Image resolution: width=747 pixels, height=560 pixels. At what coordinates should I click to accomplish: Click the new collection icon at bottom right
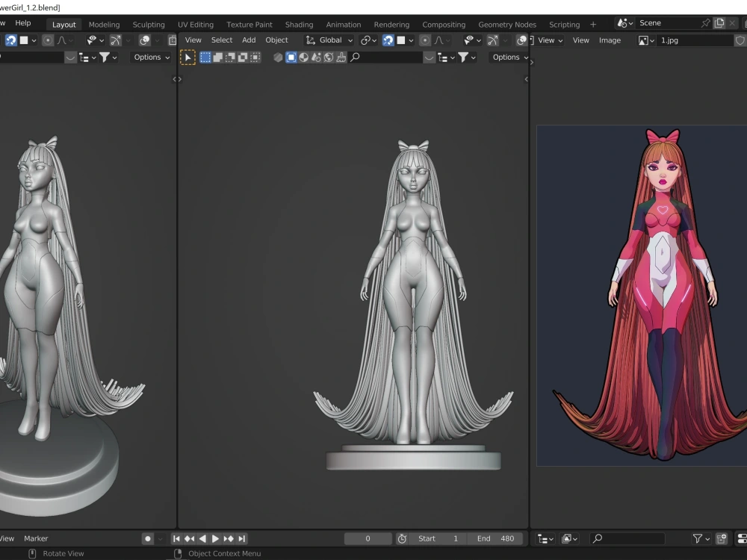[x=722, y=538]
